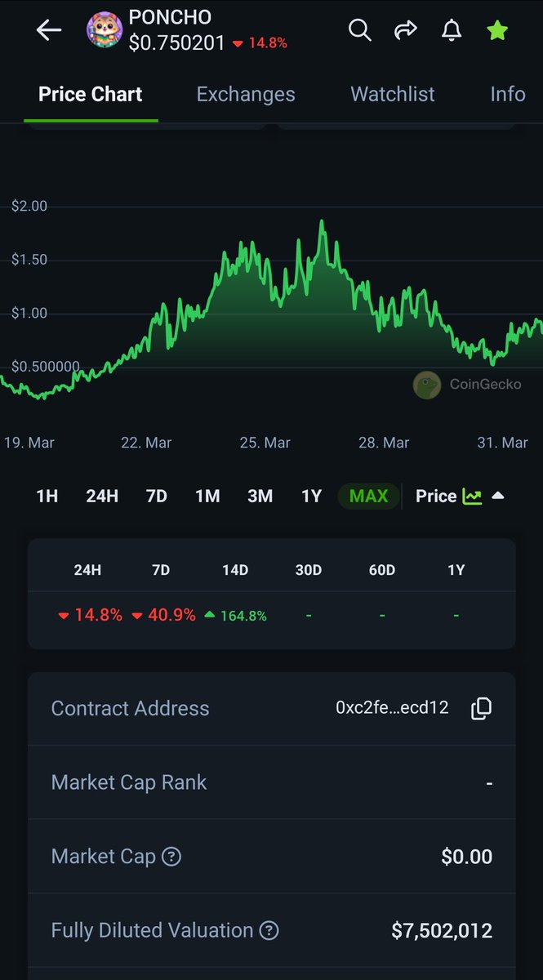Select the Price Chart tab

[91, 95]
